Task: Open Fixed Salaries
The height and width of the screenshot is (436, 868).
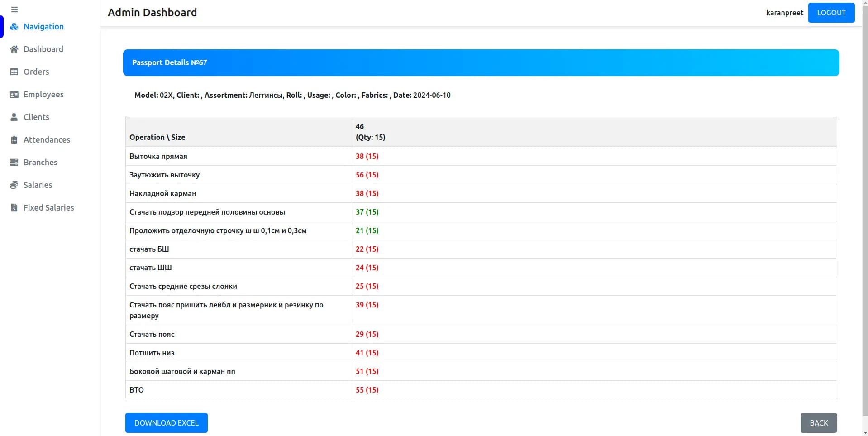Action: [50, 208]
